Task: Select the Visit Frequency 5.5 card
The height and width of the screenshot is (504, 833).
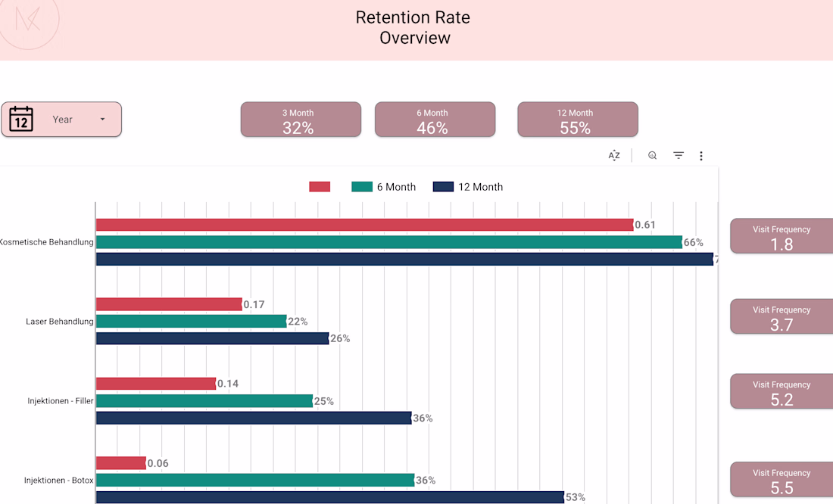Action: tap(782, 480)
